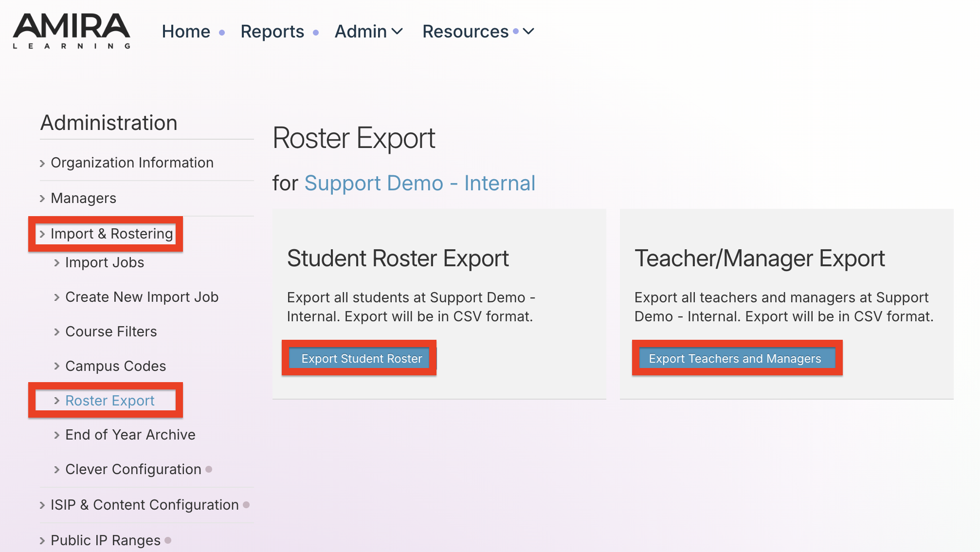Open the Reports nav item
This screenshot has width=980, height=552.
(272, 32)
